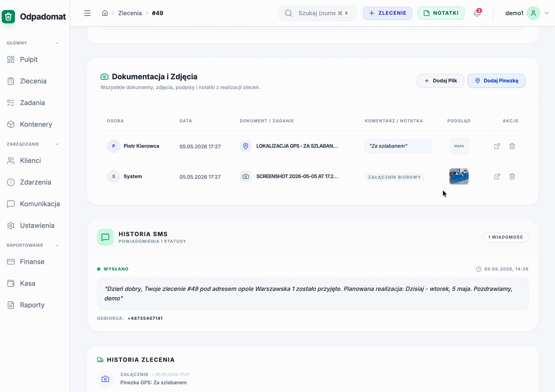Open the blue container photo thumbnail
Screen dimensions: 555x392
pos(459,177)
